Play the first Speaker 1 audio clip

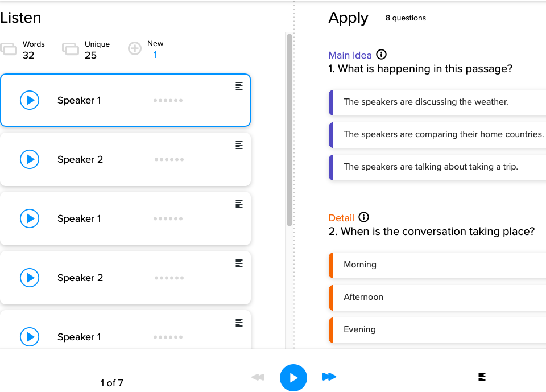30,100
